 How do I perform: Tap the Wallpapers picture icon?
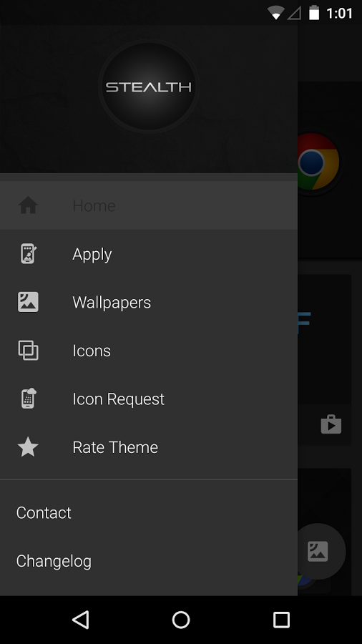[x=28, y=302]
